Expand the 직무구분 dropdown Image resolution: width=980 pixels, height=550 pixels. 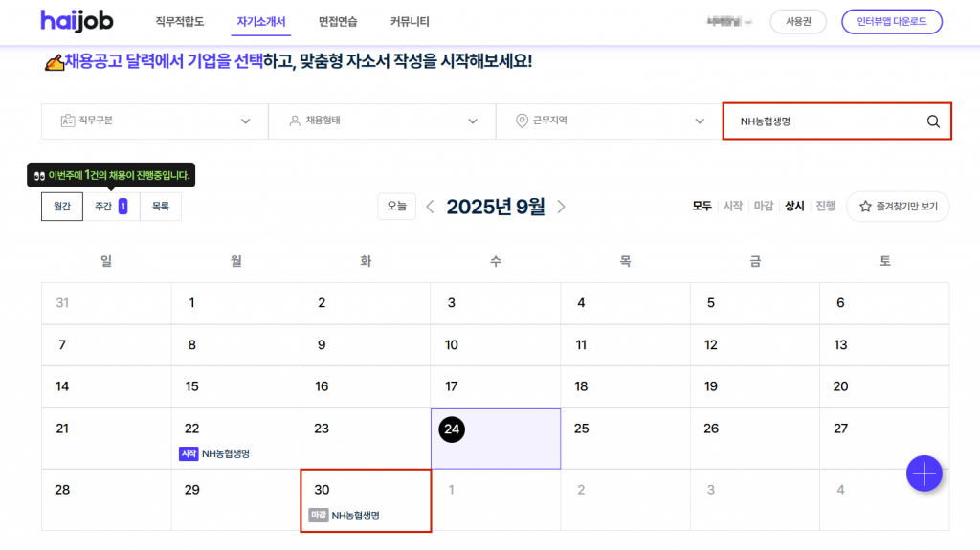(154, 121)
